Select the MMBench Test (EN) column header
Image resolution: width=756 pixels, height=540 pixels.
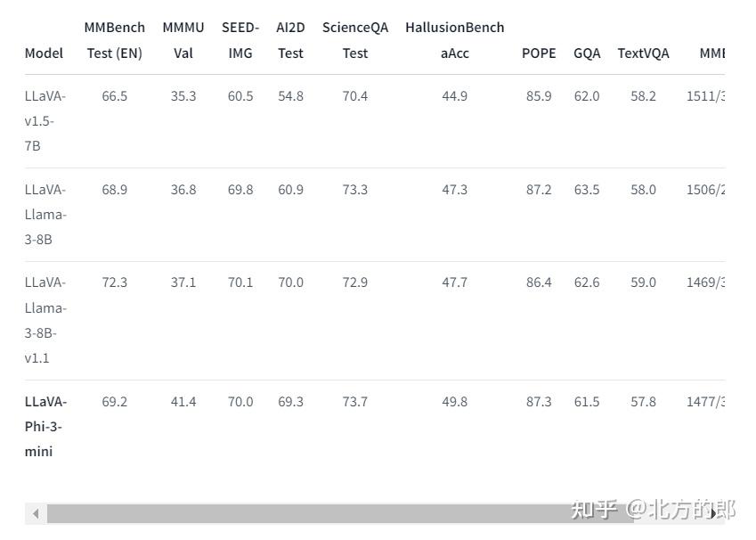coord(114,40)
